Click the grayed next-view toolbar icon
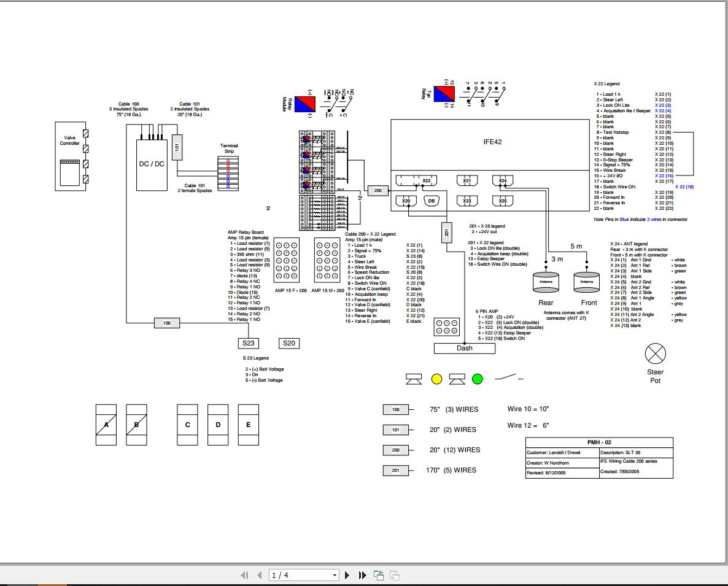728x586 pixels. pos(393,575)
